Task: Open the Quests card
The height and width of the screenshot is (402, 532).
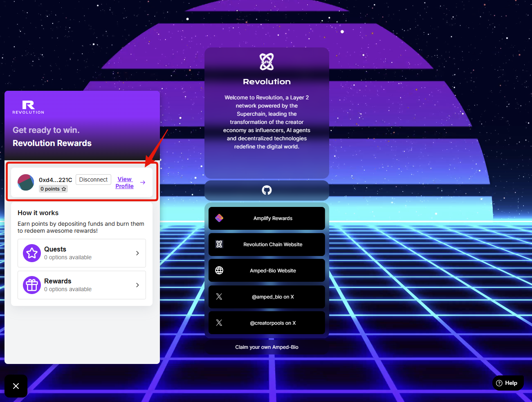Action: tap(82, 253)
